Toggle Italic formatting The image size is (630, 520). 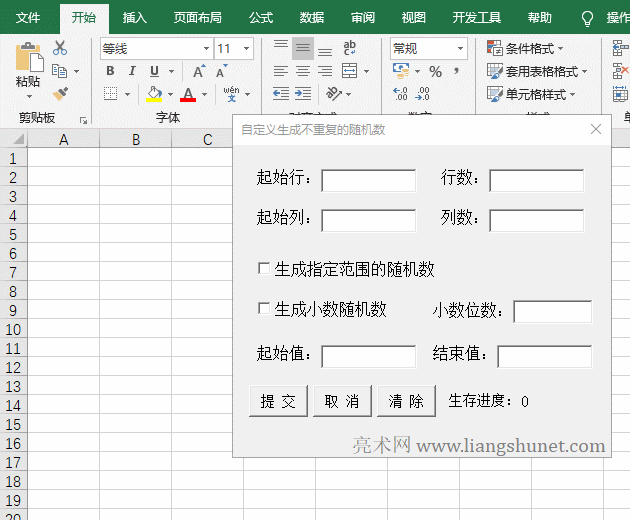click(132, 71)
